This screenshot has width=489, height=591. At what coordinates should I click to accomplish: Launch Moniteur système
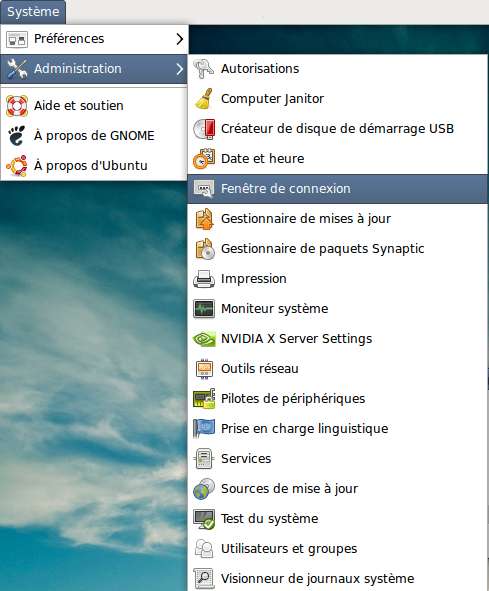[337, 309]
